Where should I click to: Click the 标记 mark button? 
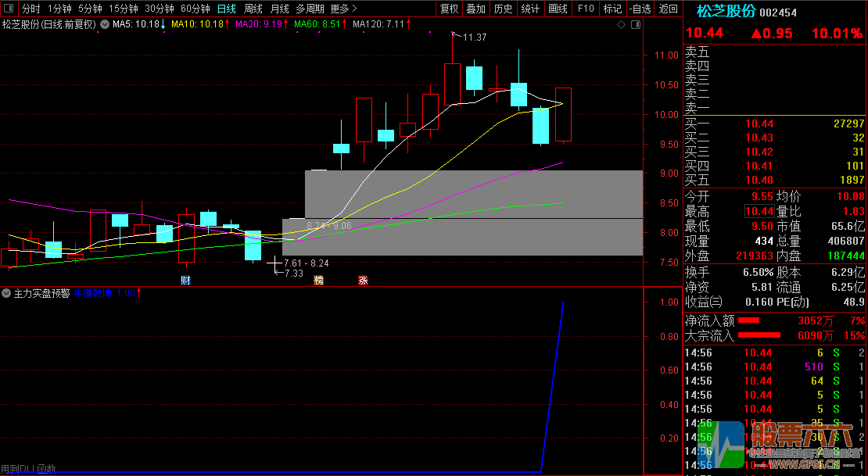click(612, 9)
